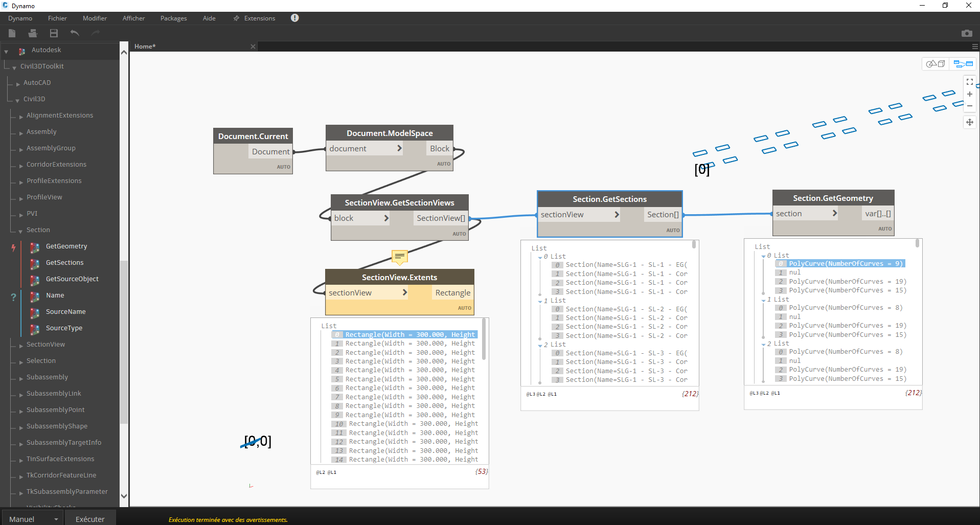Click the Dynamo app icon in title bar
The image size is (980, 525).
tap(6, 6)
